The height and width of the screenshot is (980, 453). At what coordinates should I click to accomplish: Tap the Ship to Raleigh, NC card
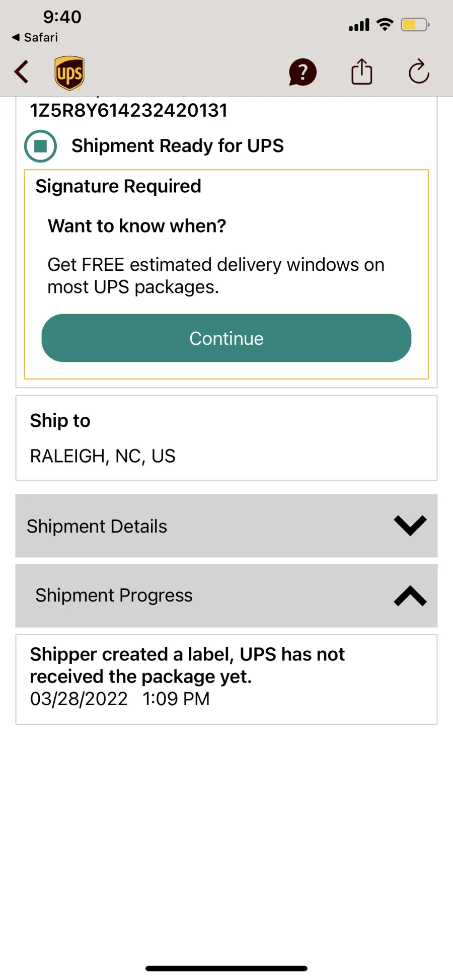pos(226,438)
